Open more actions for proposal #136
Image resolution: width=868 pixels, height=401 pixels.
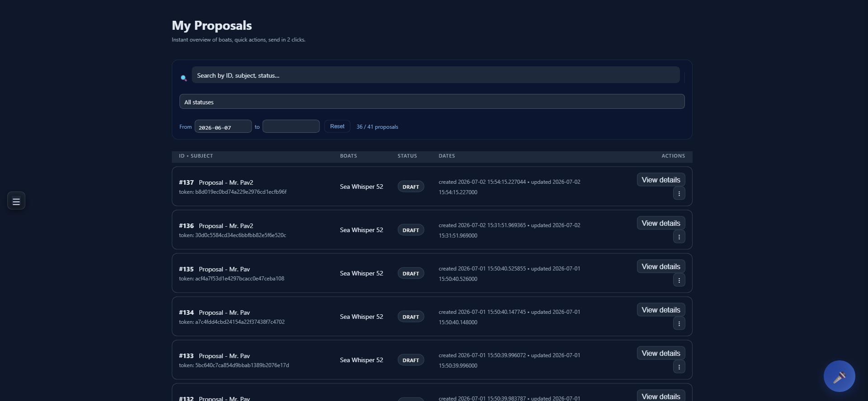(x=679, y=237)
